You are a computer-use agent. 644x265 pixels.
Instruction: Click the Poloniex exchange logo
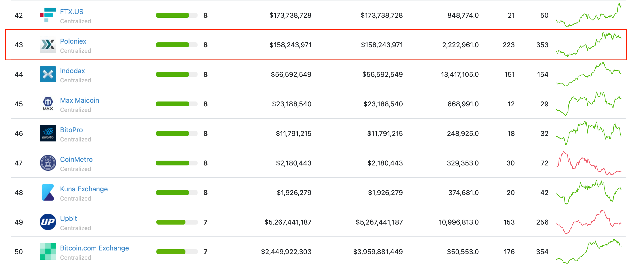pyautogui.click(x=48, y=45)
